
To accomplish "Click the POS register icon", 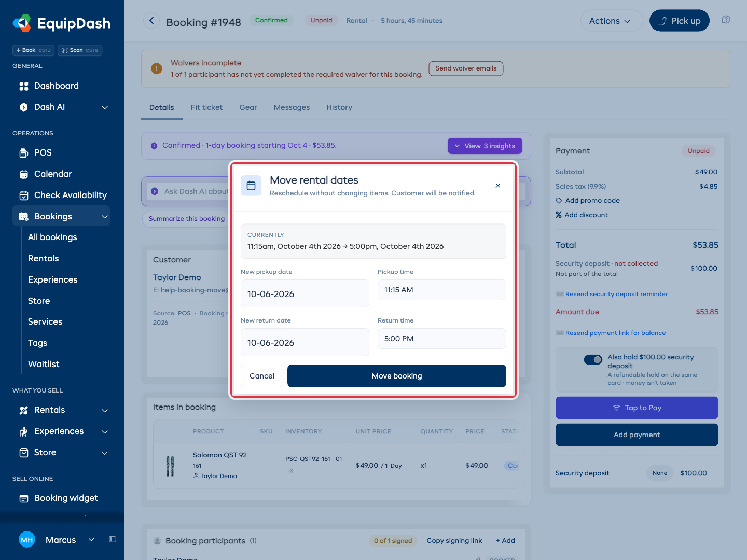I will point(24,153).
